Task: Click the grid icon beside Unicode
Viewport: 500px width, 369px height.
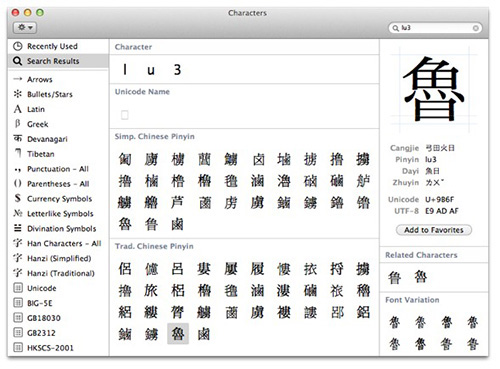Action: (x=18, y=288)
